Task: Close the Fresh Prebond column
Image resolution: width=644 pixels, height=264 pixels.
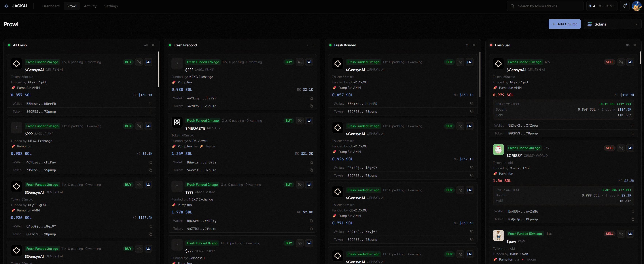Action: [313, 45]
